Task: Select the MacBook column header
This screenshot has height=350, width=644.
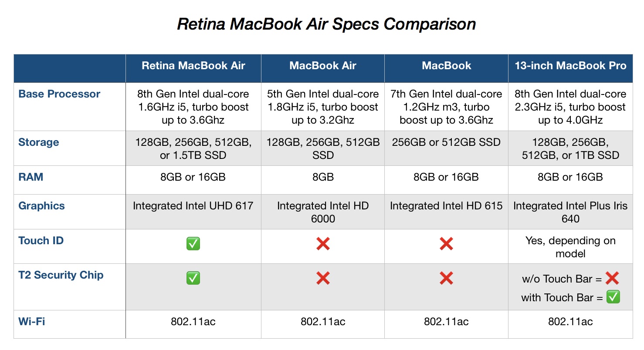Action: coord(447,66)
